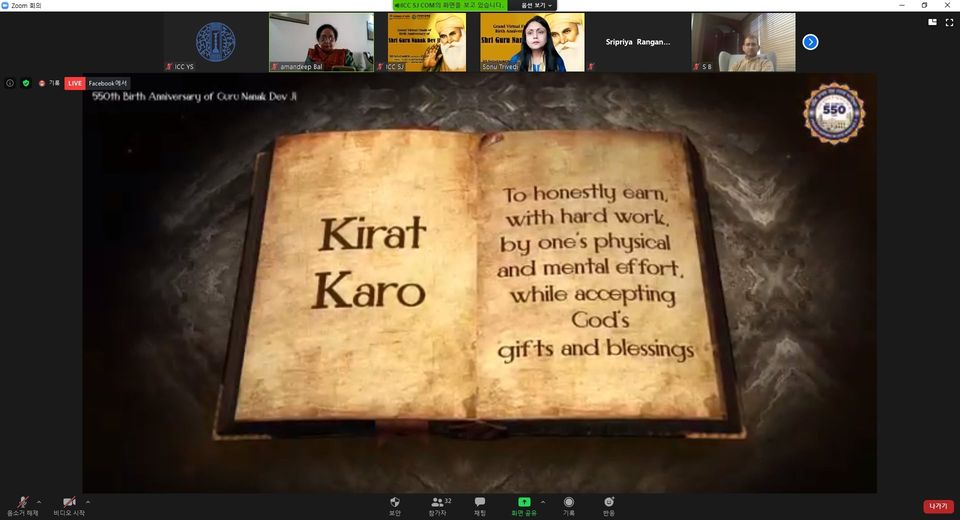Open the View Options dropdown at top

click(535, 5)
